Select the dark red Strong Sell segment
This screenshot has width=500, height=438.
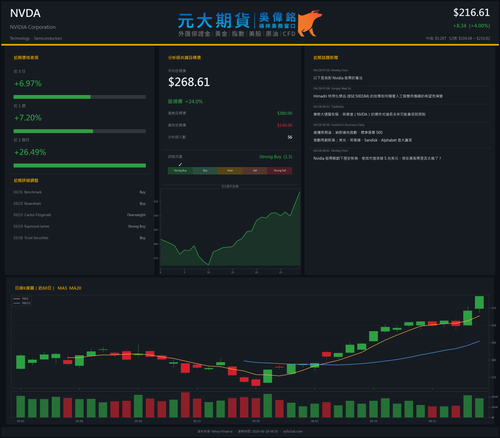pyautogui.click(x=280, y=171)
